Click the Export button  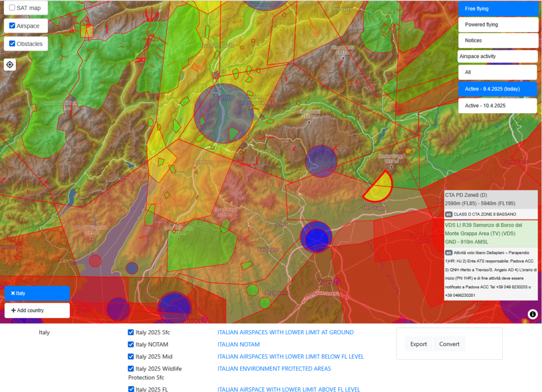pos(418,344)
